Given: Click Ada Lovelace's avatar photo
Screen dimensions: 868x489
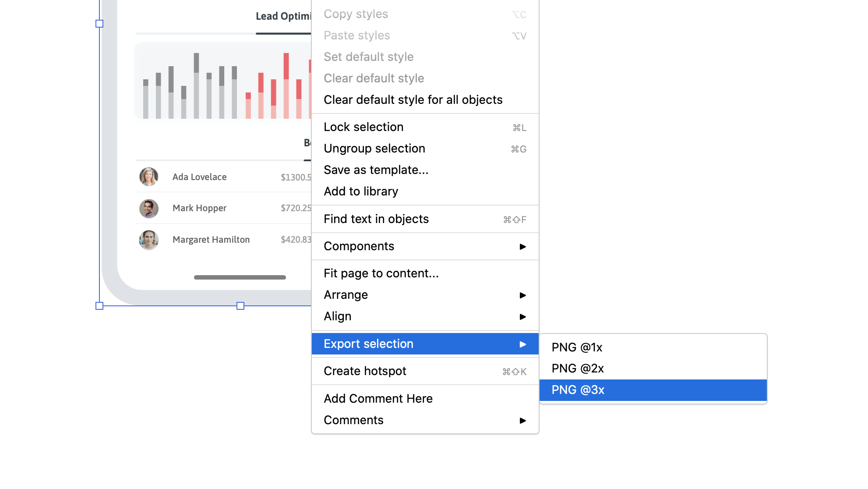Looking at the screenshot, I should click(x=149, y=177).
